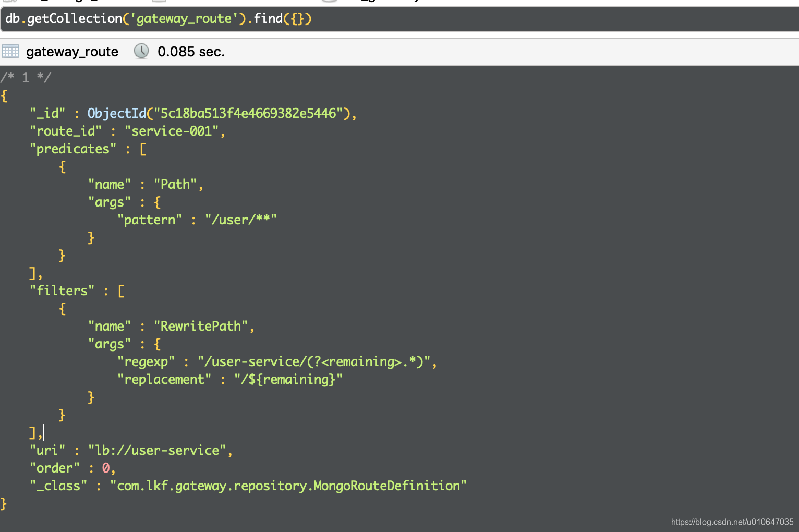Click the find({}) part of the query
The width and height of the screenshot is (799, 532).
click(283, 19)
